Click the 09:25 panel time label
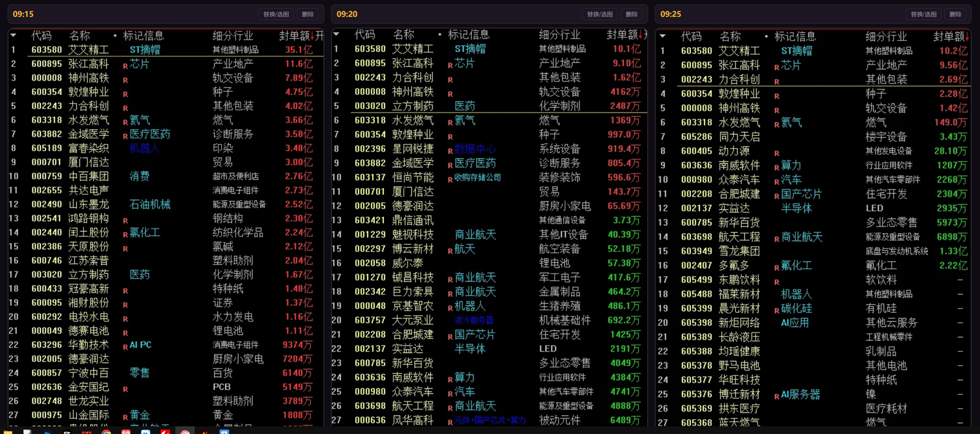Image resolution: width=980 pixels, height=434 pixels. point(671,14)
